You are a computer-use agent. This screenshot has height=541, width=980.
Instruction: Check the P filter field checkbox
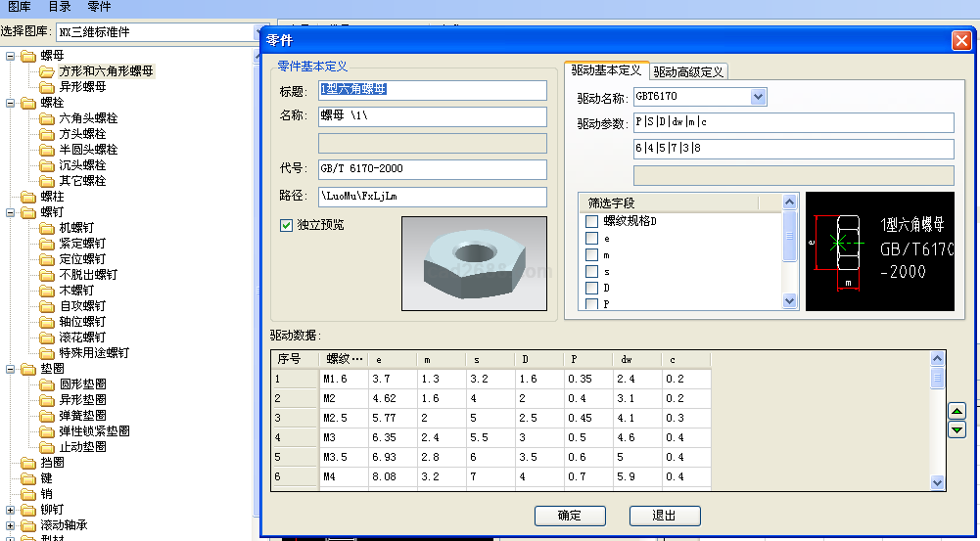coord(592,304)
